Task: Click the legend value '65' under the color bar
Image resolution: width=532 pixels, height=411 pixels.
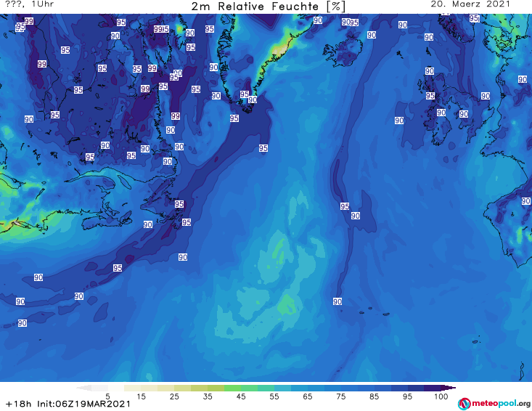Action: [308, 396]
